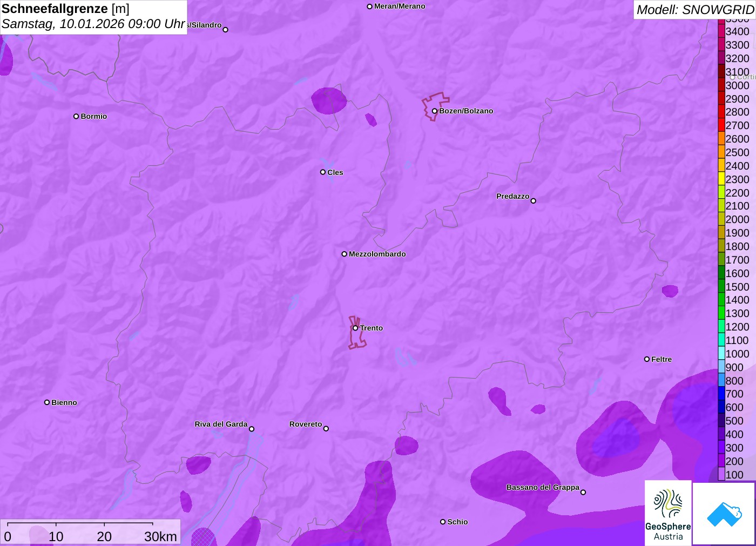Image resolution: width=756 pixels, height=546 pixels.
Task: Click the 1500 m green legend swatch
Action: point(721,287)
